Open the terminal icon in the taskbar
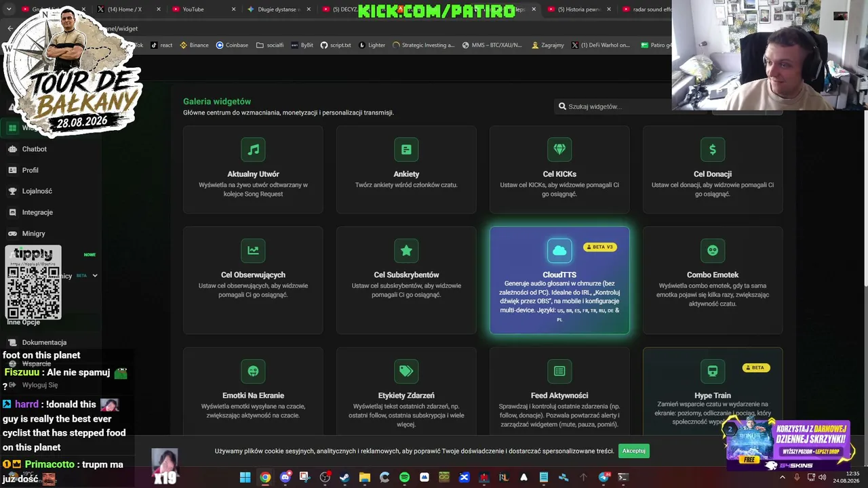 coord(623,477)
